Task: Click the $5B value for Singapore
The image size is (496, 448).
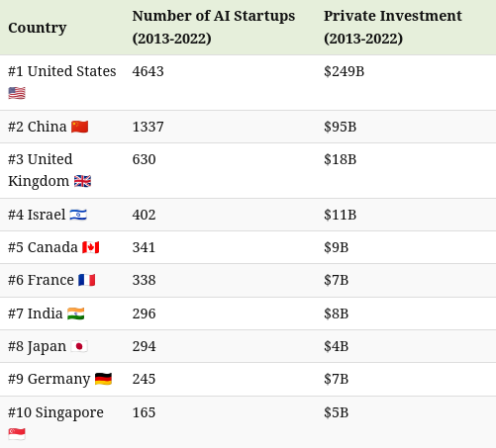Action: tap(336, 412)
